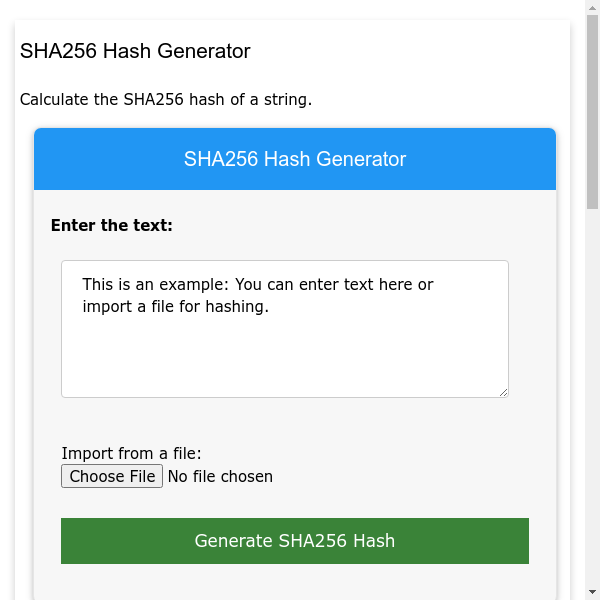Click the "Import from a file:" label

click(x=131, y=454)
